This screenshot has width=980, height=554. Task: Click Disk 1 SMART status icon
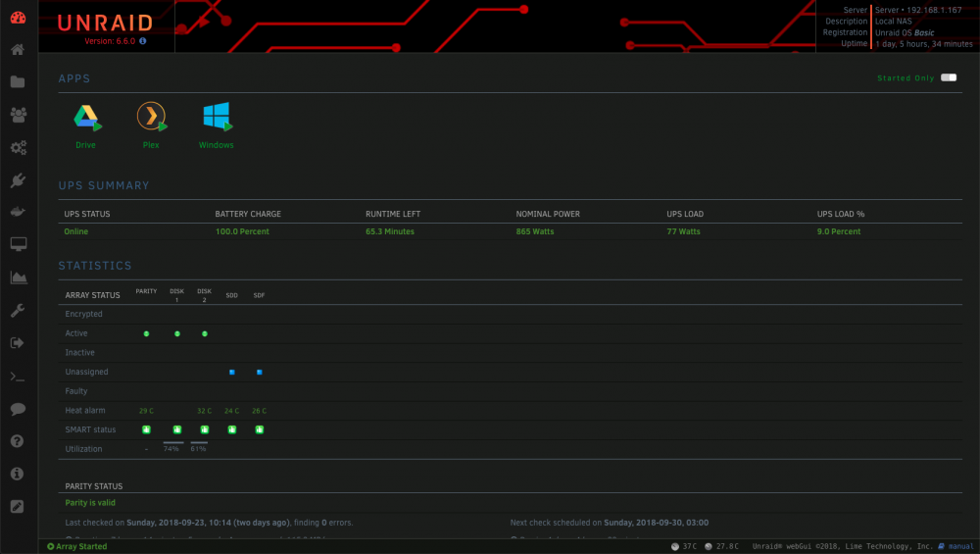(x=176, y=429)
